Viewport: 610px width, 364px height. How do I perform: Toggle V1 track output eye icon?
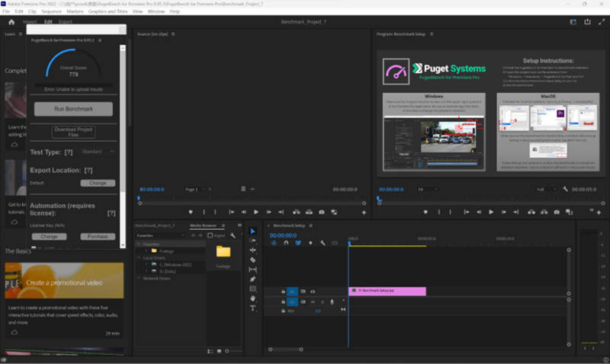313,291
